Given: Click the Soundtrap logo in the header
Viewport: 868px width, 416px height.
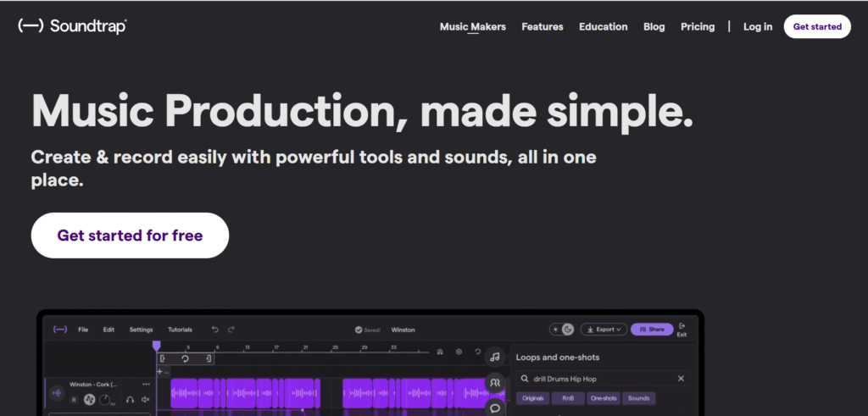Looking at the screenshot, I should 72,26.
